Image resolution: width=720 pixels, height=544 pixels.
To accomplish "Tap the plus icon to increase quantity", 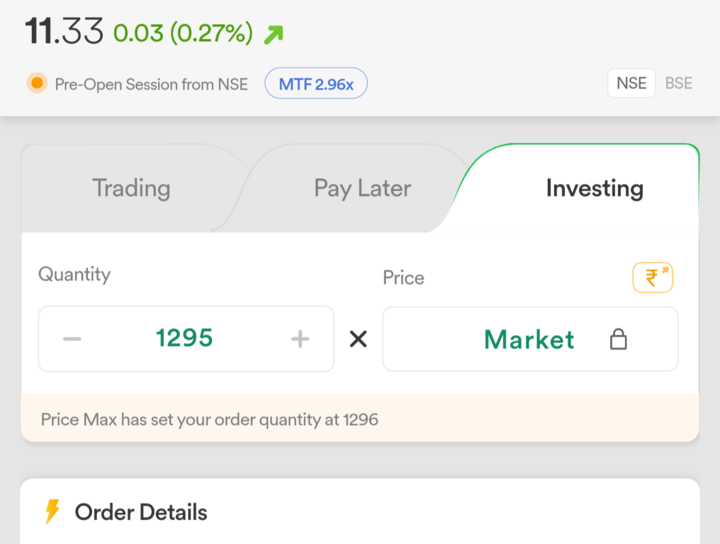I will click(300, 339).
